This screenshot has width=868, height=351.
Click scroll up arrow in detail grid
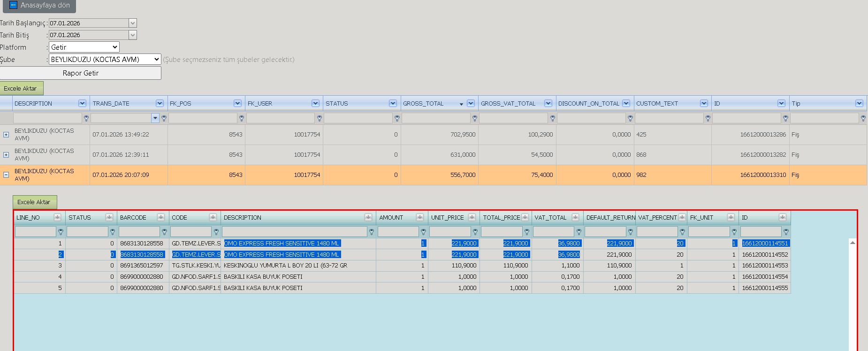853,243
